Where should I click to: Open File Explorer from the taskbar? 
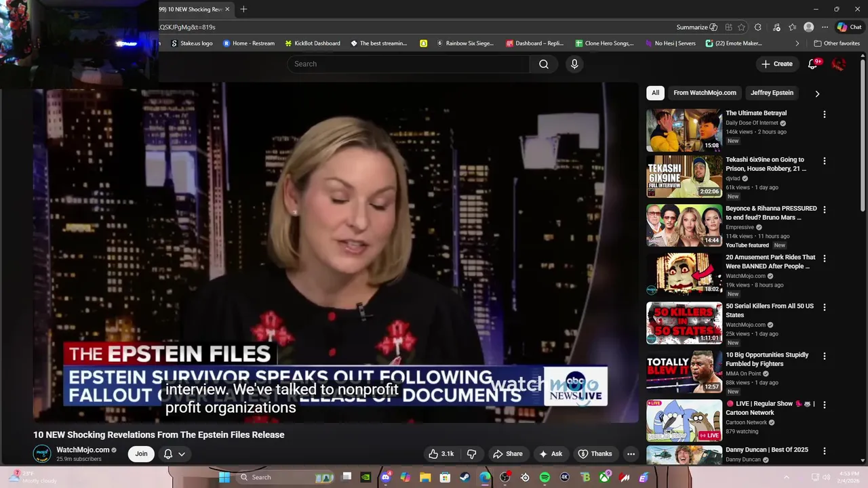(425, 477)
